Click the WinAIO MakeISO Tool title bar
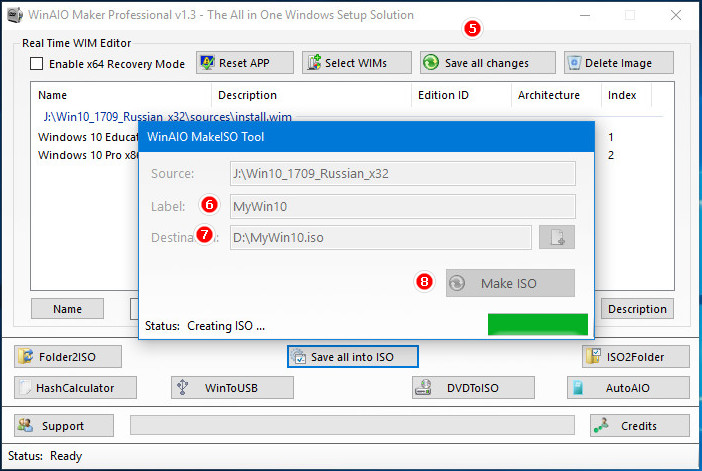Screen dimensions: 702x471 click(366, 137)
